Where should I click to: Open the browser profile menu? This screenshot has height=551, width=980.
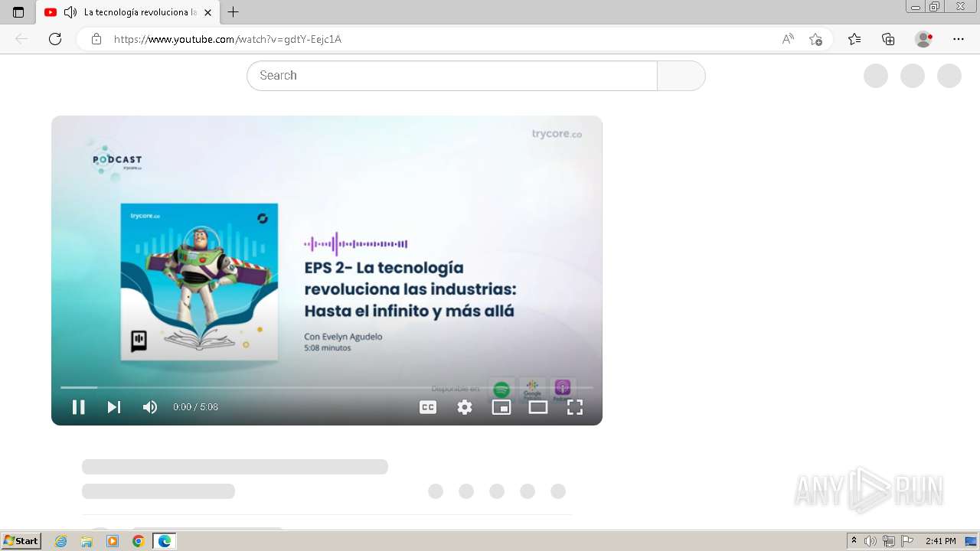(x=924, y=39)
